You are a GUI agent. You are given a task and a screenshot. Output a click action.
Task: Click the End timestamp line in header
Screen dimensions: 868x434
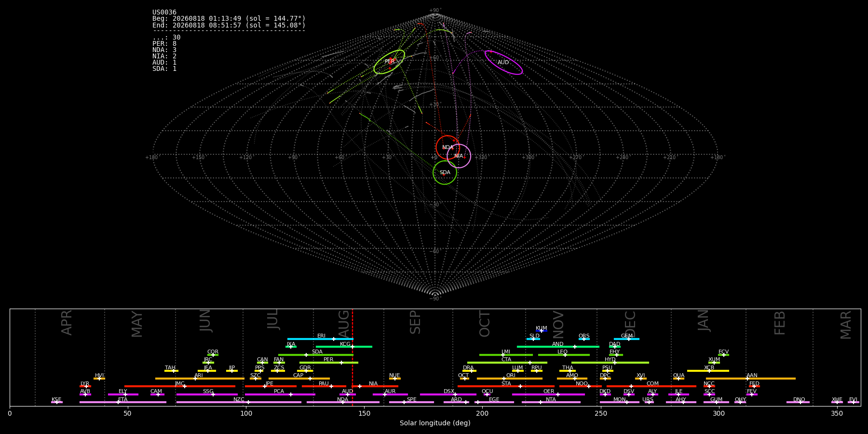(x=229, y=25)
